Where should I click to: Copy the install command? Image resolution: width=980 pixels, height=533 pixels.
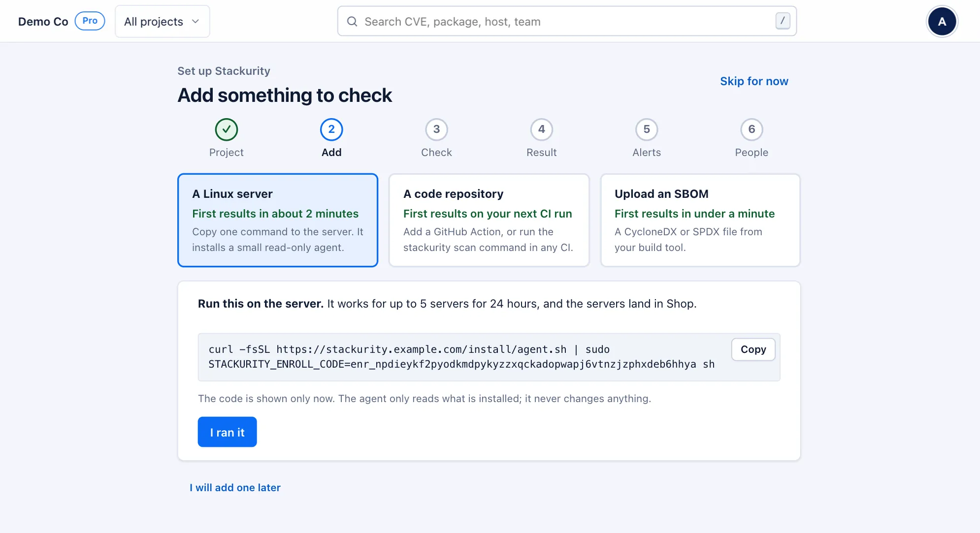click(753, 349)
